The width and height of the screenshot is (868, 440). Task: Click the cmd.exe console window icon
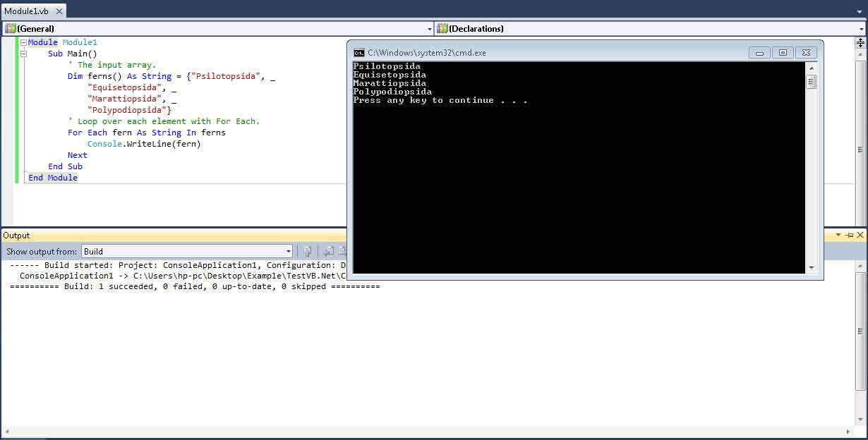tap(359, 53)
